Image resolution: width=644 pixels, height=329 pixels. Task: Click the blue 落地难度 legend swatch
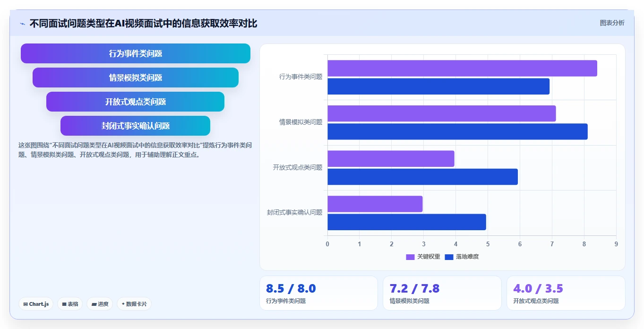pos(449,257)
